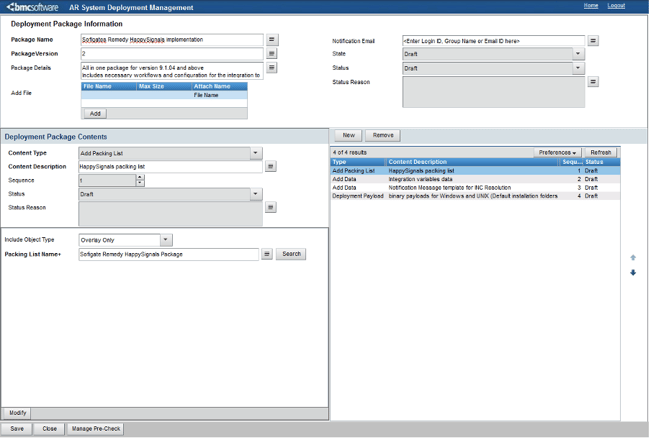The image size is (651, 440).
Task: Sort by Type column header
Action: (358, 162)
